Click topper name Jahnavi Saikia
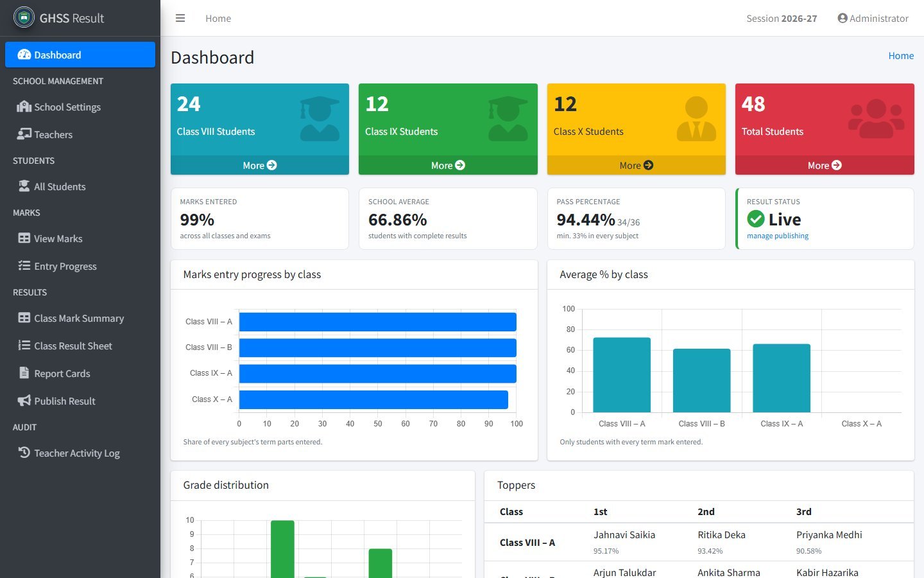This screenshot has height=578, width=924. click(624, 534)
